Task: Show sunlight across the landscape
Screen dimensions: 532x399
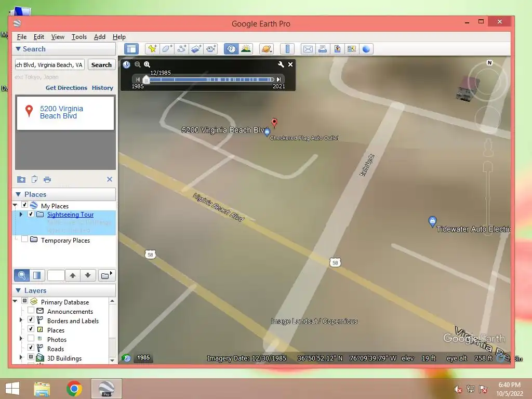Action: (x=246, y=49)
